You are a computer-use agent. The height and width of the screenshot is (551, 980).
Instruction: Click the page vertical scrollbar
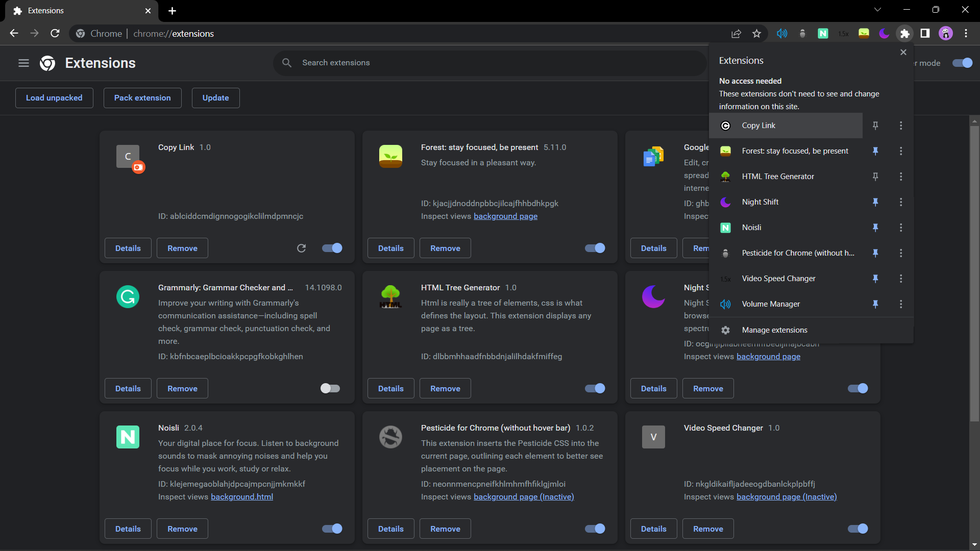975,273
